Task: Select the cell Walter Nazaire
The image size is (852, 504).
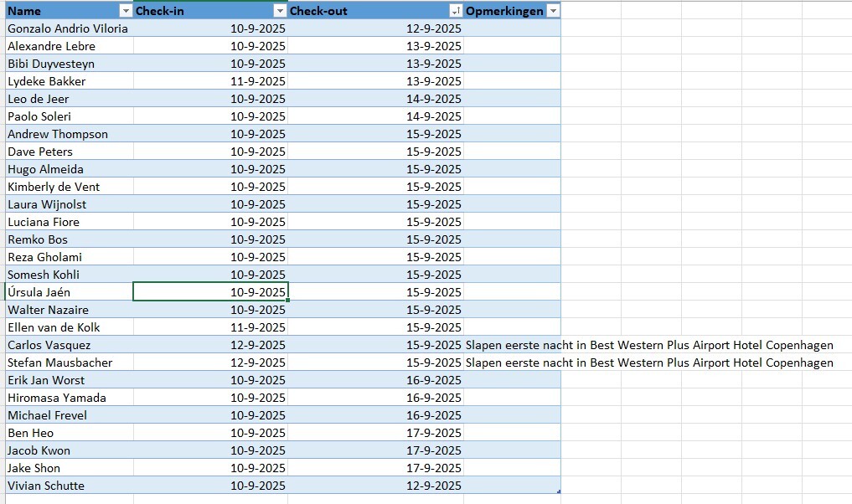Action: click(x=69, y=310)
